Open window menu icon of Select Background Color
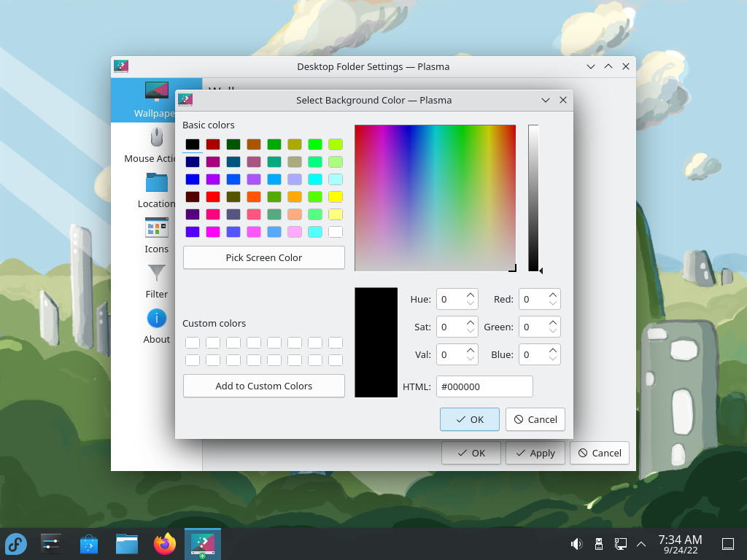 185,100
